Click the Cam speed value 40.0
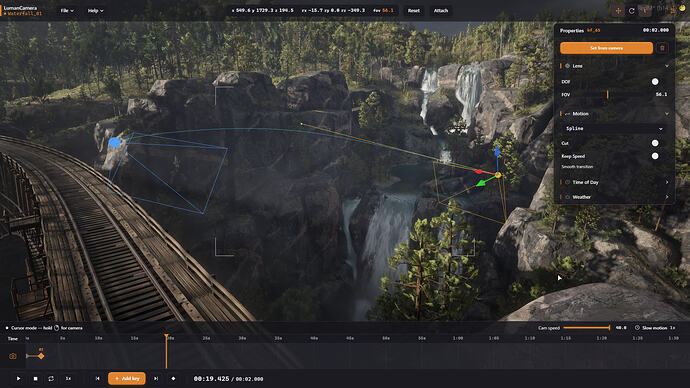Screen dimensions: 690x388 click(x=621, y=328)
